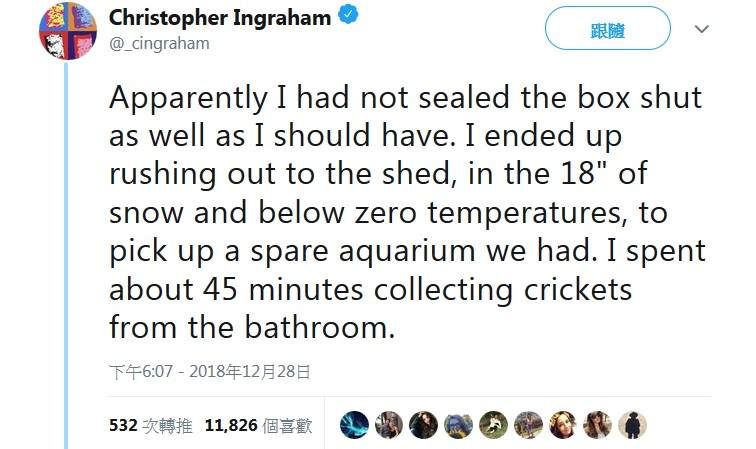Click the last liker avatar with dark silhouette
The width and height of the screenshot is (756, 449).
point(633,425)
